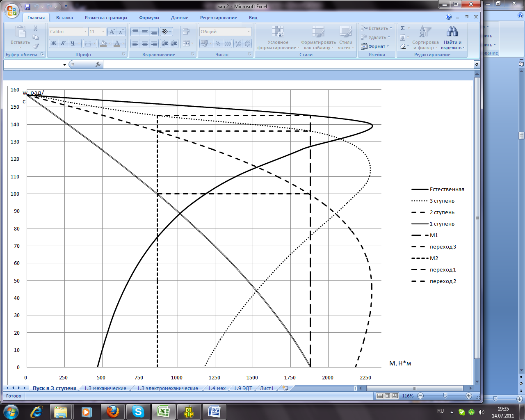This screenshot has height=420, width=525.
Task: Decrease font size with the small A icon
Action: pyautogui.click(x=121, y=32)
